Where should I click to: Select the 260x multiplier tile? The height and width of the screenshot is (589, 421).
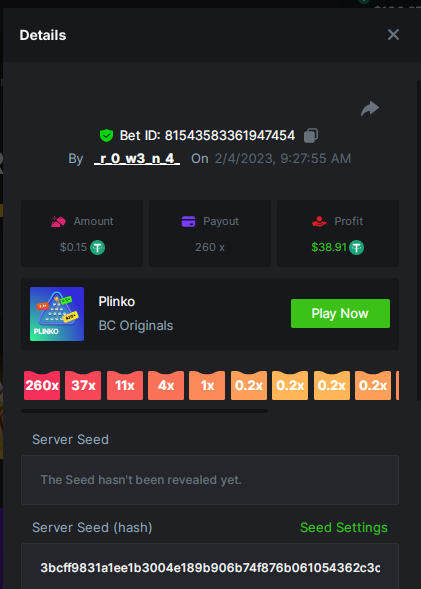(x=42, y=385)
